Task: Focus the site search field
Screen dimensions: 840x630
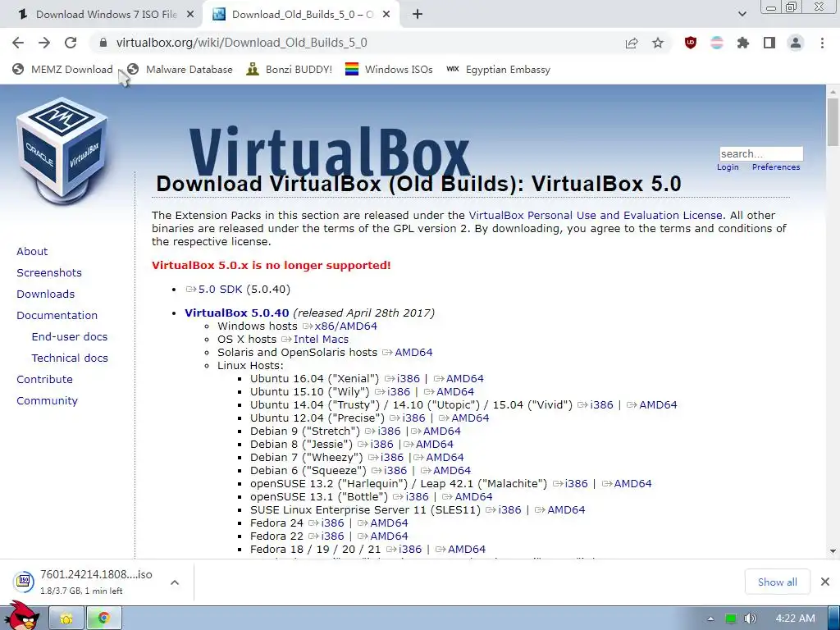Action: tap(760, 153)
